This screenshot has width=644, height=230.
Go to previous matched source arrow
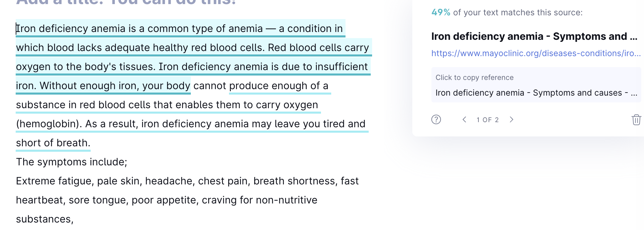tap(464, 119)
